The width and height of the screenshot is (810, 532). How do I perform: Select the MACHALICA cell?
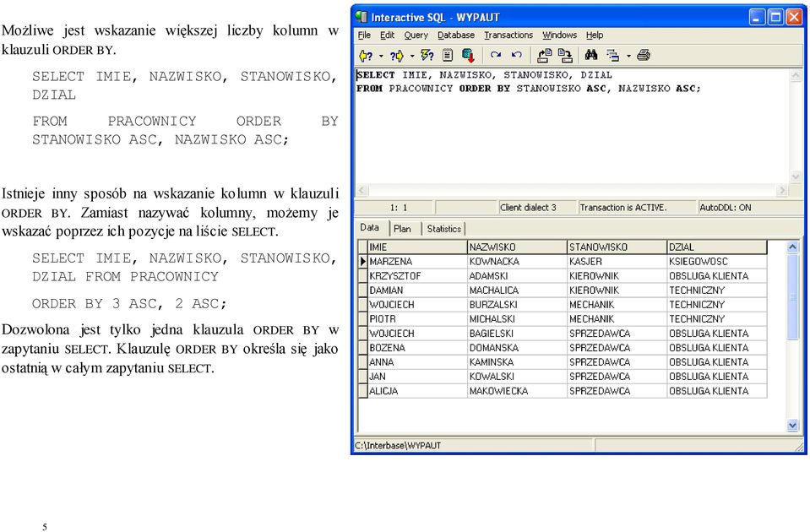[517, 290]
